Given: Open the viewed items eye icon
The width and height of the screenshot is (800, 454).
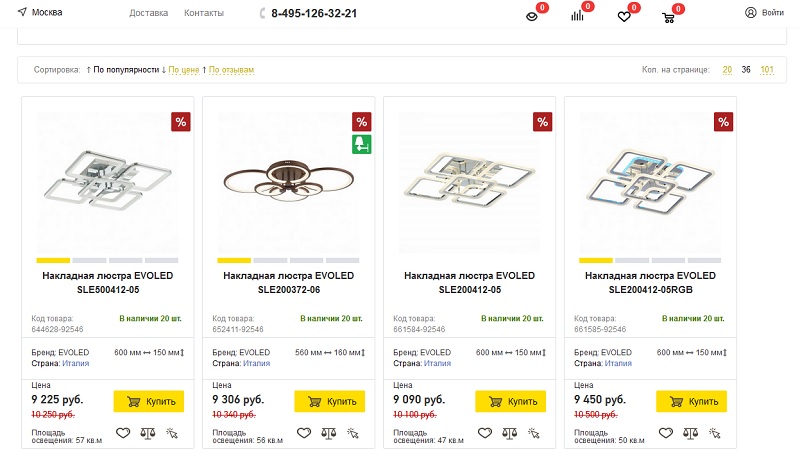Looking at the screenshot, I should click(531, 16).
